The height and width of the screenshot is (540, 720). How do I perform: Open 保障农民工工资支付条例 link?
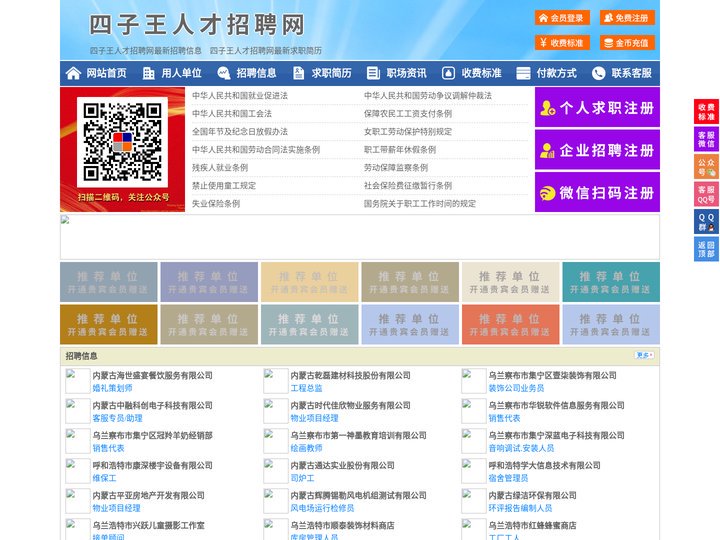point(408,113)
